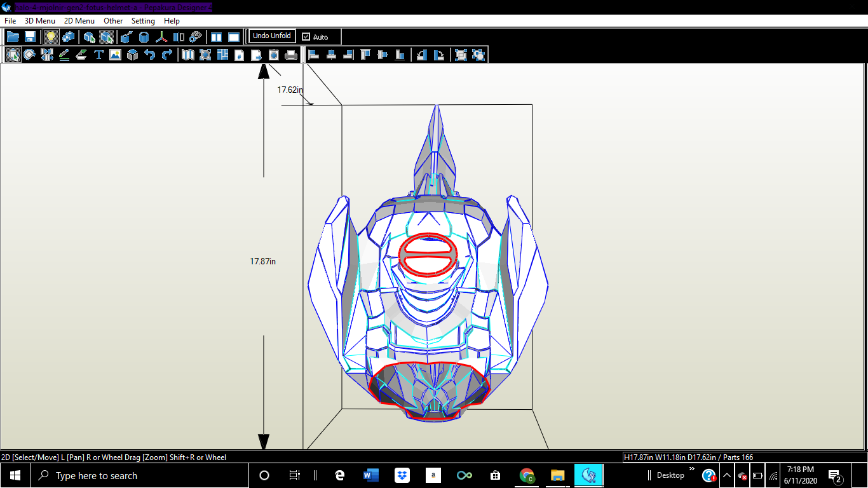868x488 pixels.
Task: Click the Print printer icon
Action: click(291, 55)
